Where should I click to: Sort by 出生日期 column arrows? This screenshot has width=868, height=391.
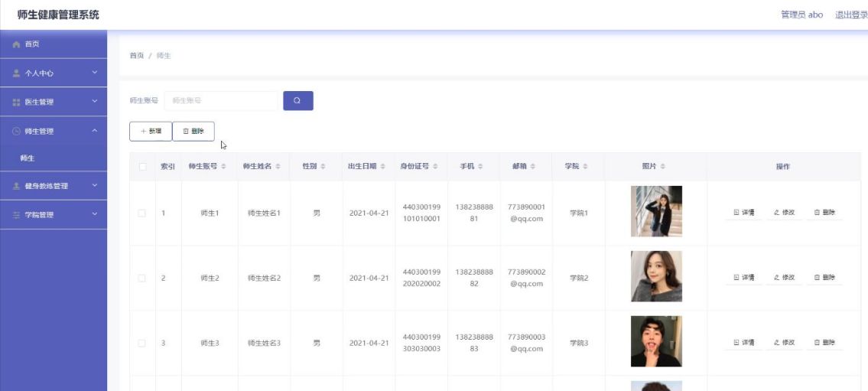384,167
